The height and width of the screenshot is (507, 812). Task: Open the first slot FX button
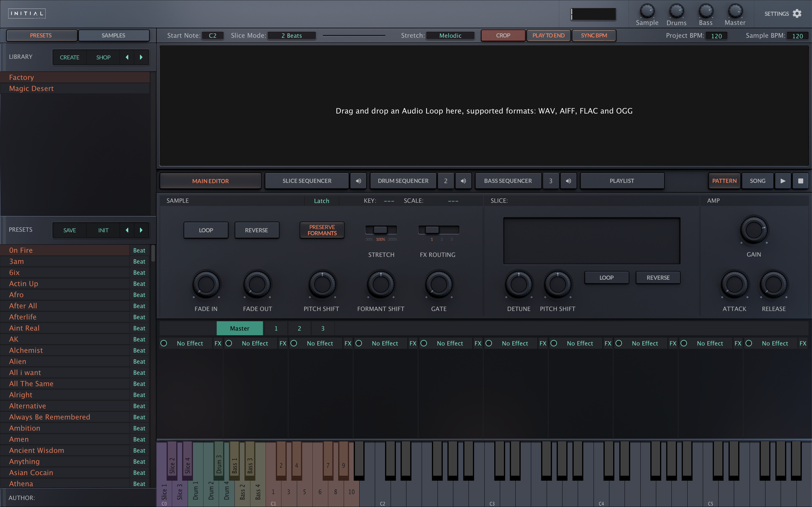[x=218, y=343]
